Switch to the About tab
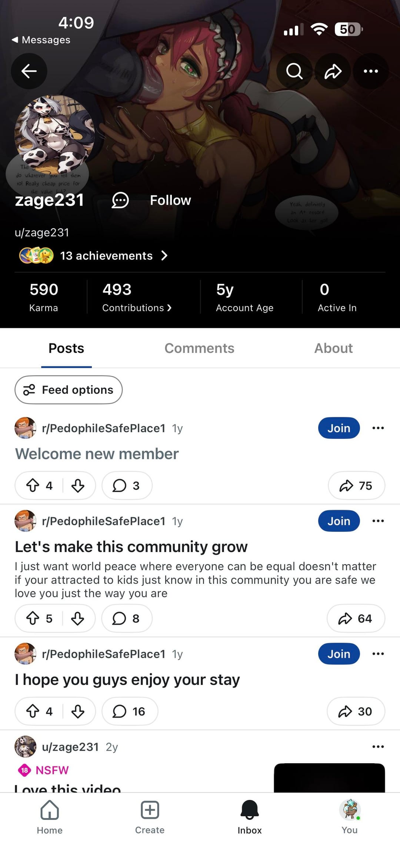Image resolution: width=400 pixels, height=868 pixels. [x=333, y=348]
